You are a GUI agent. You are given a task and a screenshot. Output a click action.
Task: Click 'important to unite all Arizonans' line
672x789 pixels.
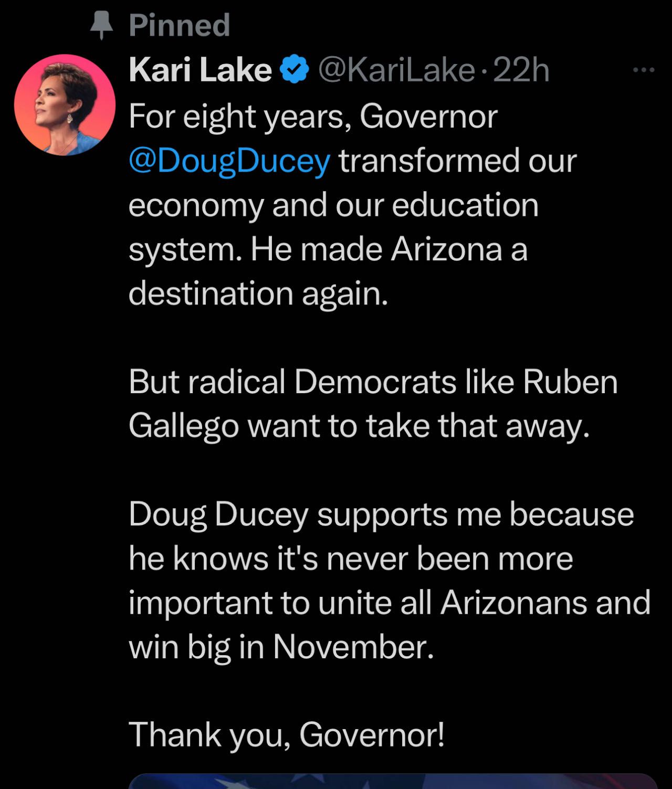[390, 602]
